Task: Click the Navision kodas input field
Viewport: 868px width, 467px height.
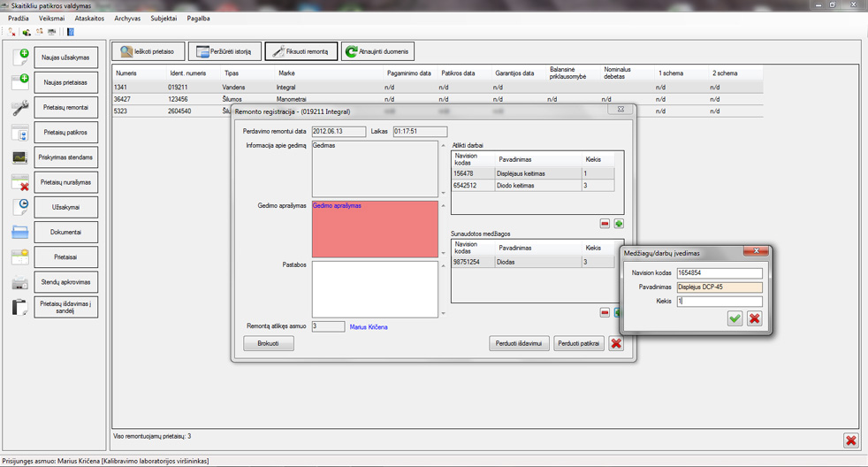Action: (719, 273)
